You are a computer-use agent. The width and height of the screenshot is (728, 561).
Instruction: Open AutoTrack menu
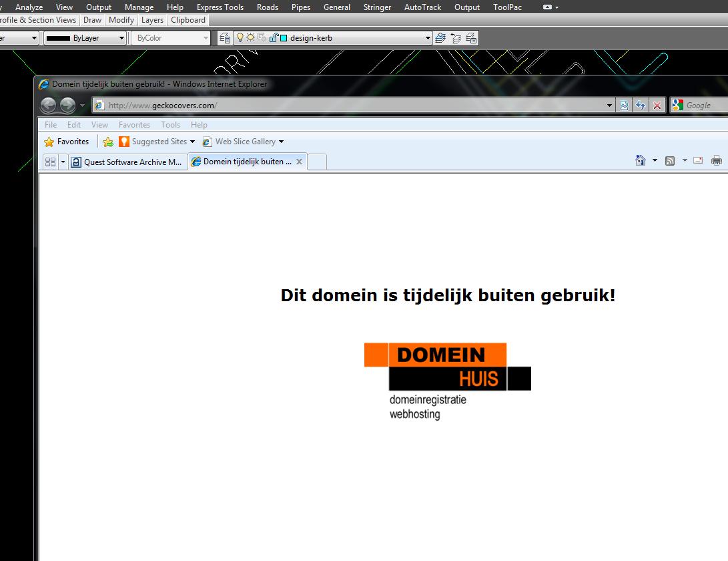(422, 7)
